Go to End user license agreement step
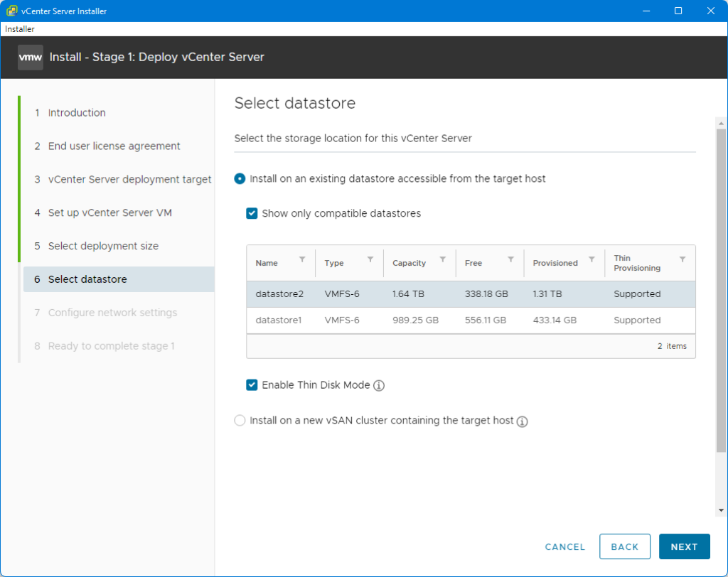 (114, 146)
